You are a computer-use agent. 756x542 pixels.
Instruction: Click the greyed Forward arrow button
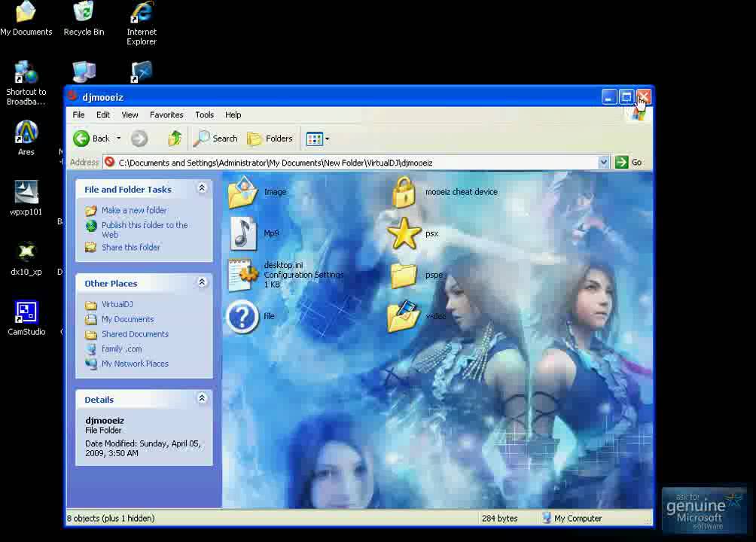pos(139,139)
